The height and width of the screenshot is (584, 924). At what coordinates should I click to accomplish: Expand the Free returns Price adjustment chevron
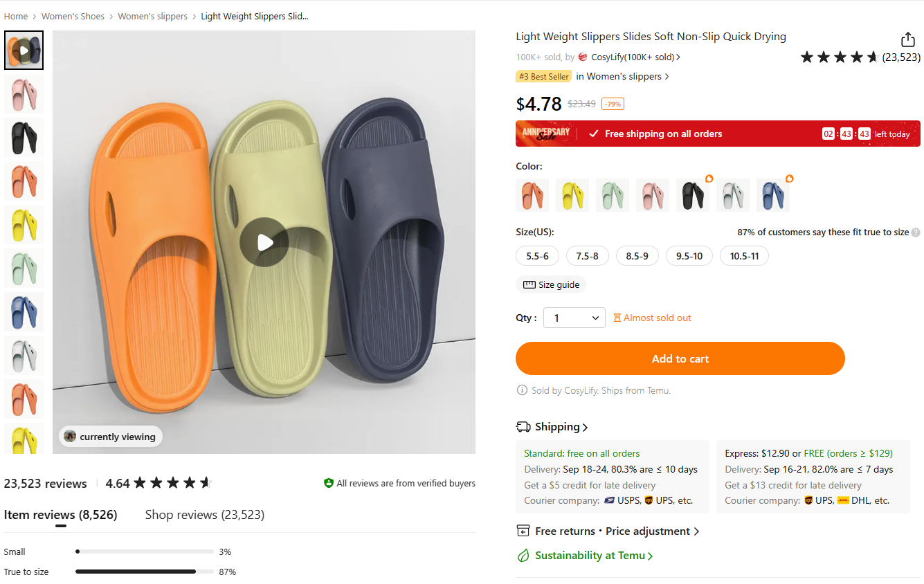(x=696, y=531)
